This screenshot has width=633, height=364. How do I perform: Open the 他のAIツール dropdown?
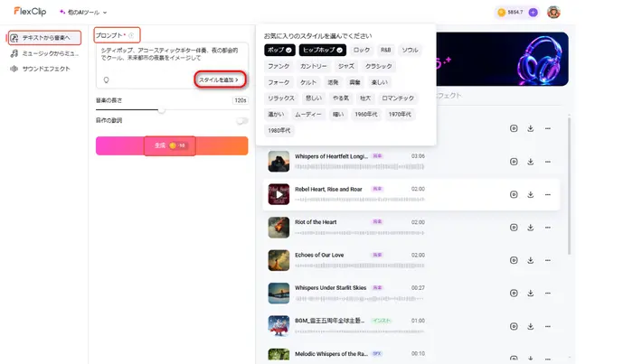click(x=83, y=13)
